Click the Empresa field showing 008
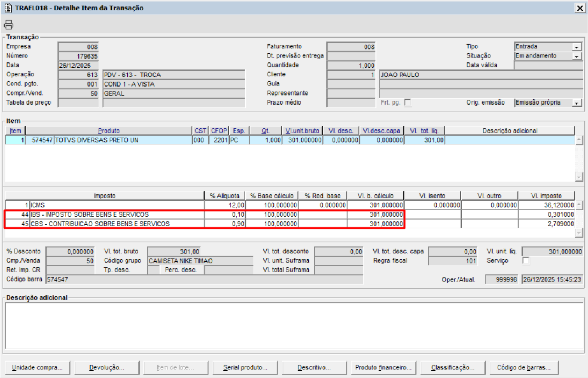Viewport: 588px width, 378px height. 79,47
